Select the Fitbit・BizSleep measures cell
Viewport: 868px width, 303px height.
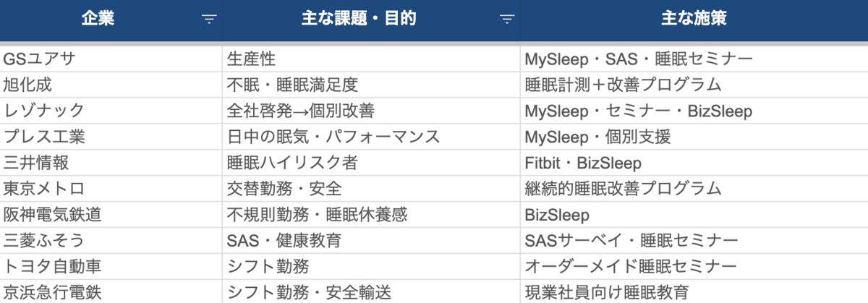pyautogui.click(x=694, y=163)
